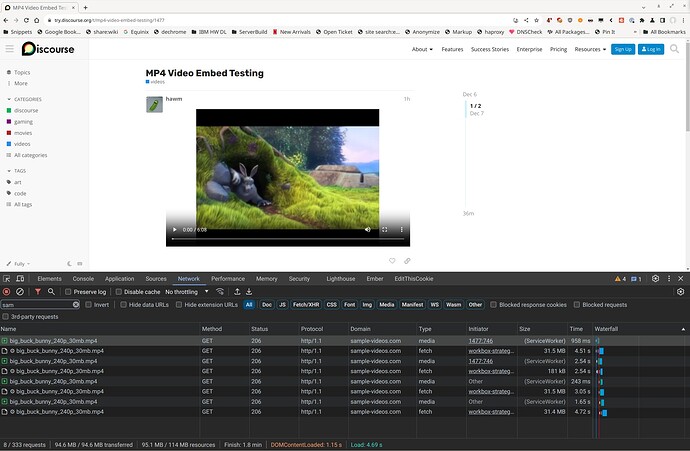
Task: Open DevTools customize three-dot menu
Action: (669, 279)
